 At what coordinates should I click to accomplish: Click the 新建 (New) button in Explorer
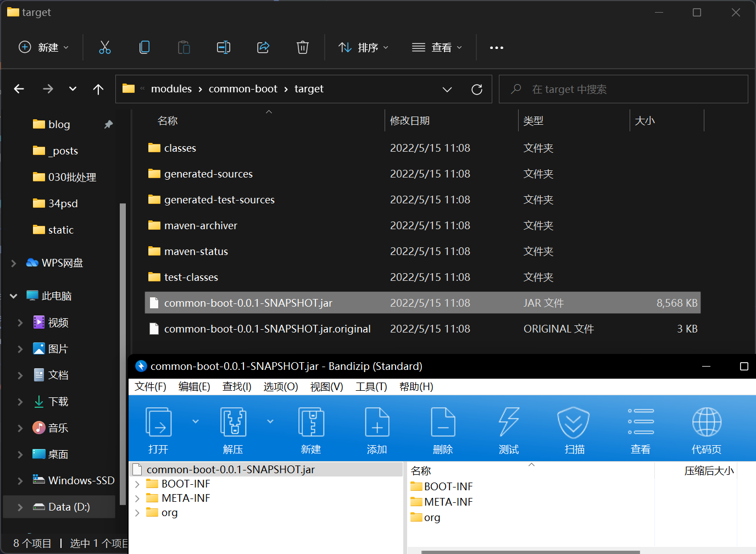[44, 47]
